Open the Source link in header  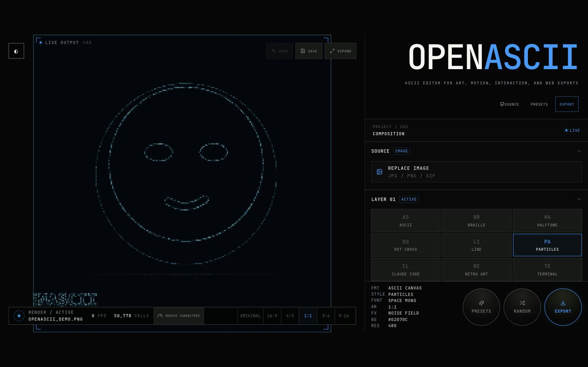coord(510,104)
